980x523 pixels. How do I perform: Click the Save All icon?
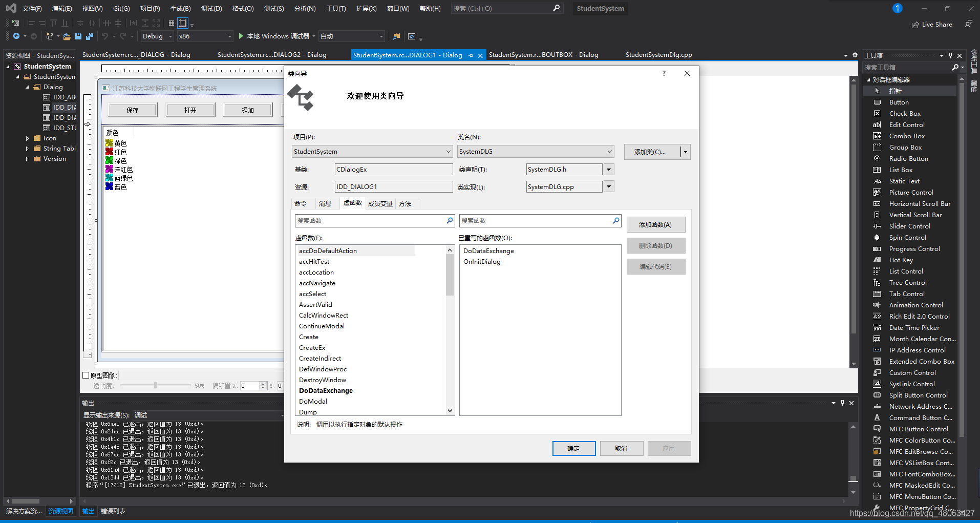click(90, 36)
